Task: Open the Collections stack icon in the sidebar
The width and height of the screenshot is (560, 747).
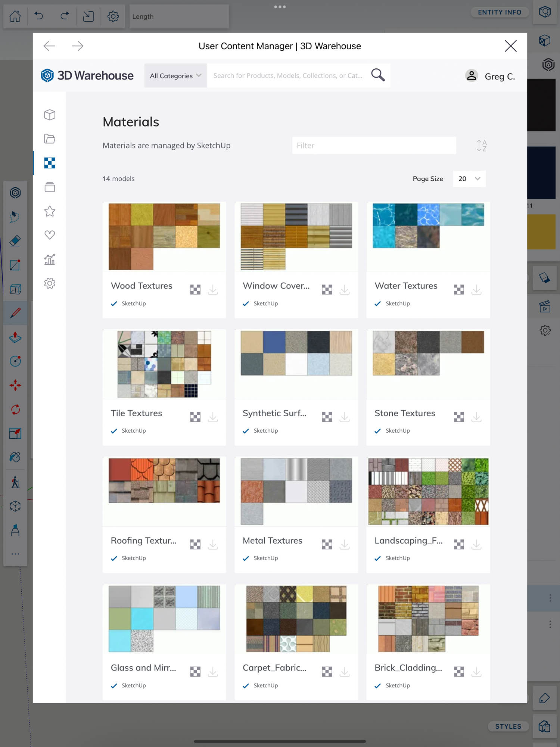Action: pyautogui.click(x=50, y=187)
